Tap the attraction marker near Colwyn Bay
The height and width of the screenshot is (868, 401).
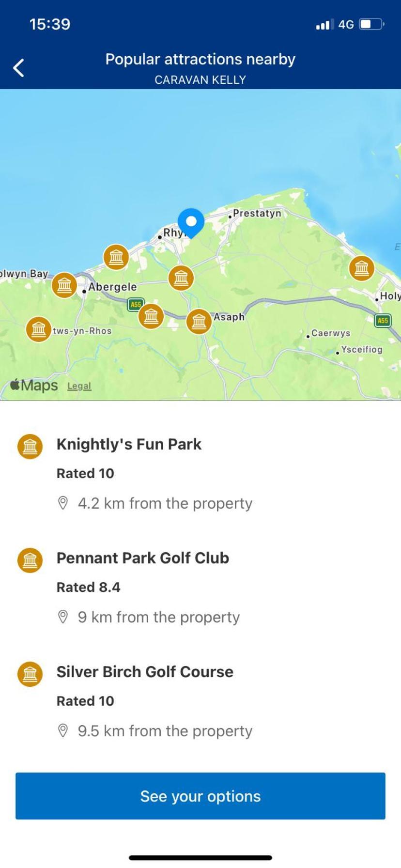pos(64,285)
